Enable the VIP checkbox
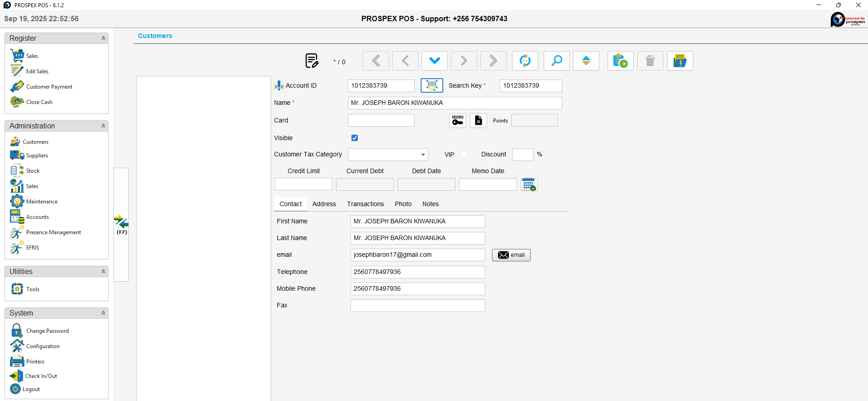Screen dimensions: 868x401 point(464,155)
